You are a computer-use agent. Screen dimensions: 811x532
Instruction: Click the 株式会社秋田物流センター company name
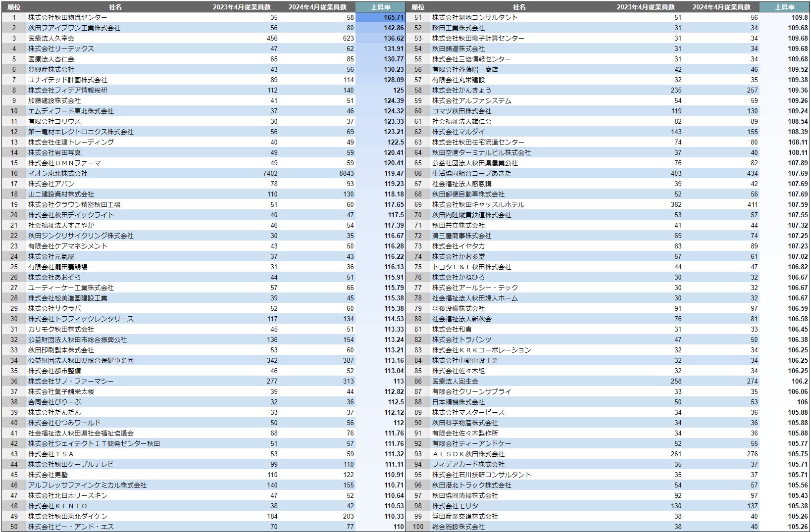point(67,17)
